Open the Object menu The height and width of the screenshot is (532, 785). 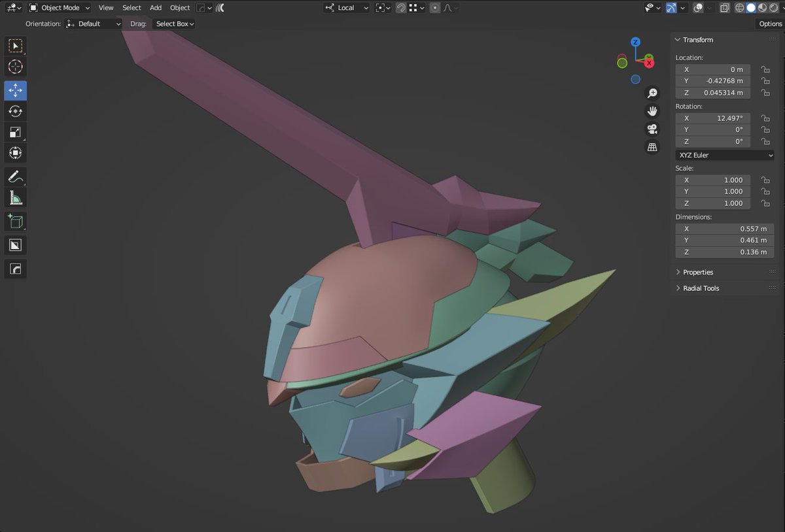pyautogui.click(x=180, y=8)
